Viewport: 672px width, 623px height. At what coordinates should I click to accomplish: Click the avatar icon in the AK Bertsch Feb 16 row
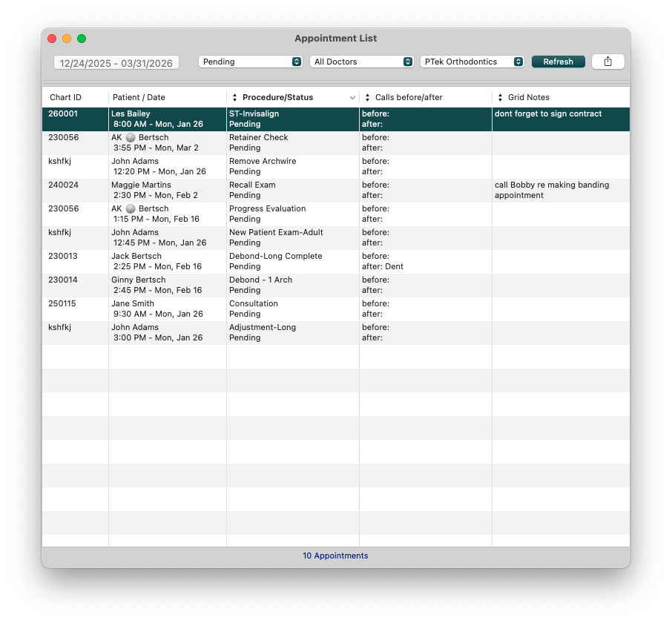click(x=131, y=208)
